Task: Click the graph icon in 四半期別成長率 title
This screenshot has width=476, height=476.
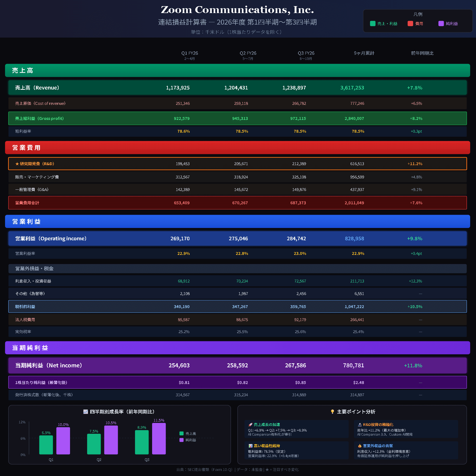Action: pos(85,411)
